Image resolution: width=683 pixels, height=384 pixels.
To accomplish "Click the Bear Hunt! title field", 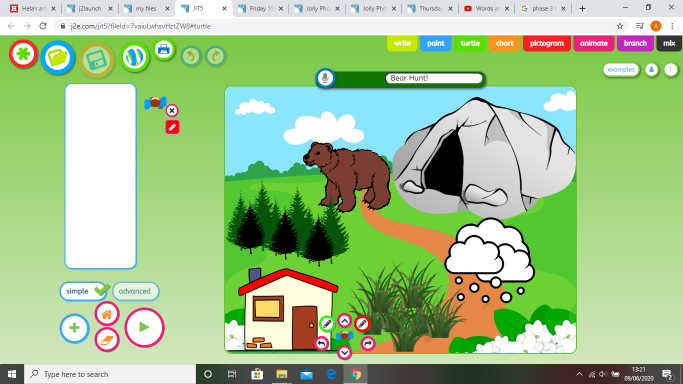I will pyautogui.click(x=434, y=78).
